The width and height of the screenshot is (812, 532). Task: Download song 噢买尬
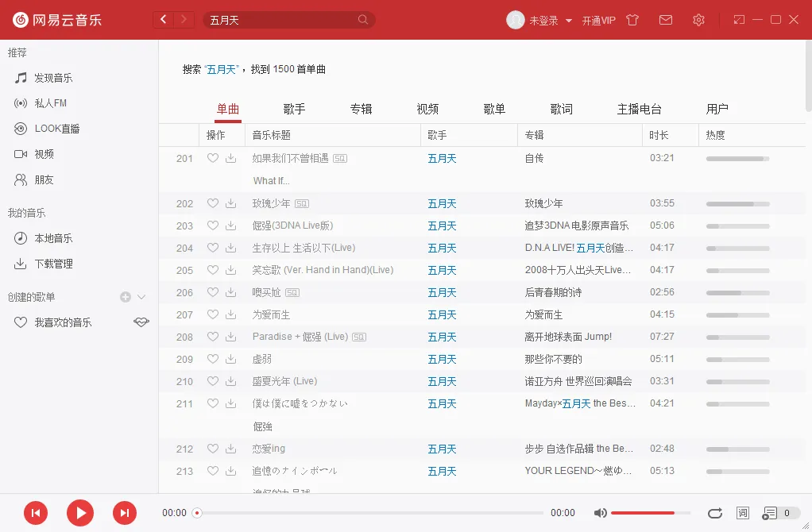[231, 292]
